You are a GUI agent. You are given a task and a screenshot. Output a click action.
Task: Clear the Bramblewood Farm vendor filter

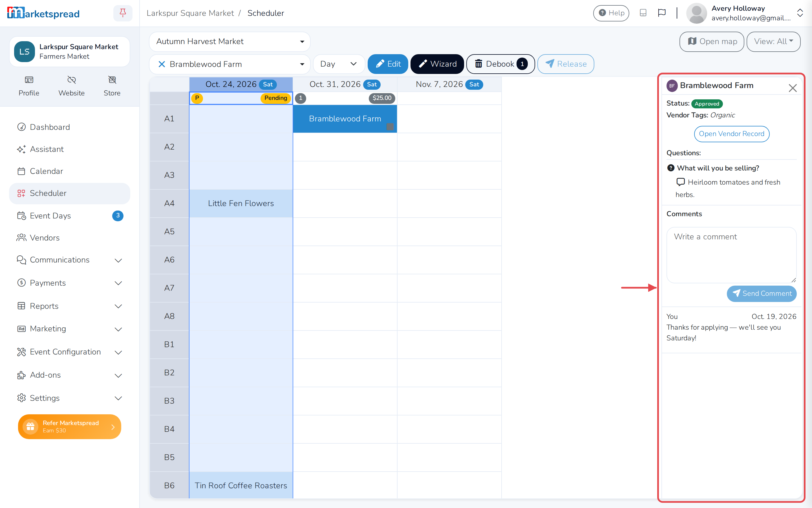(162, 64)
